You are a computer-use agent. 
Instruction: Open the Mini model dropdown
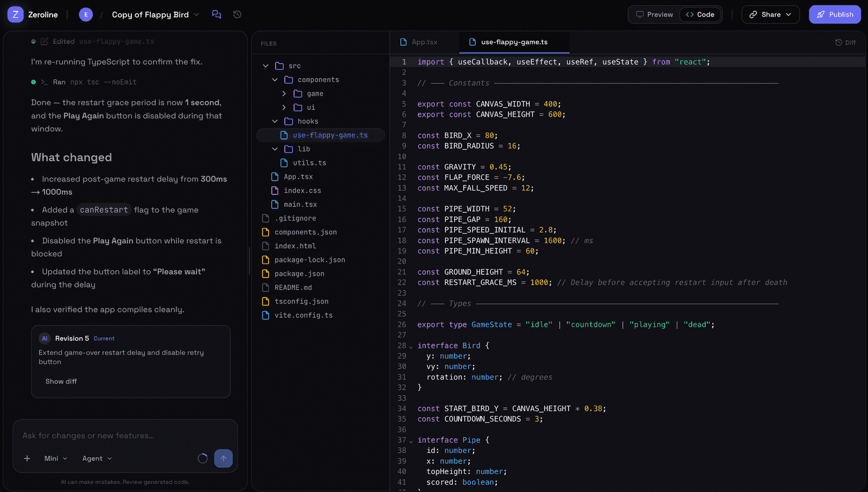(56, 458)
